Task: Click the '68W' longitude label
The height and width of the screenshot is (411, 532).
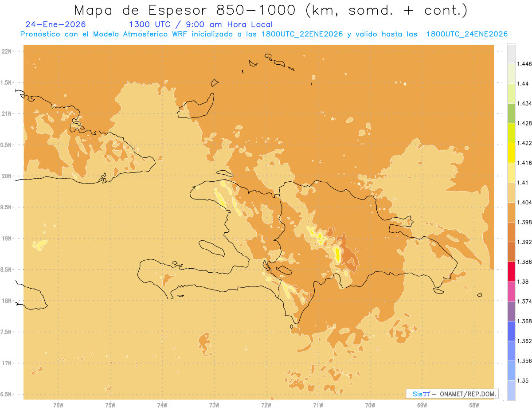Action: pos(474,404)
